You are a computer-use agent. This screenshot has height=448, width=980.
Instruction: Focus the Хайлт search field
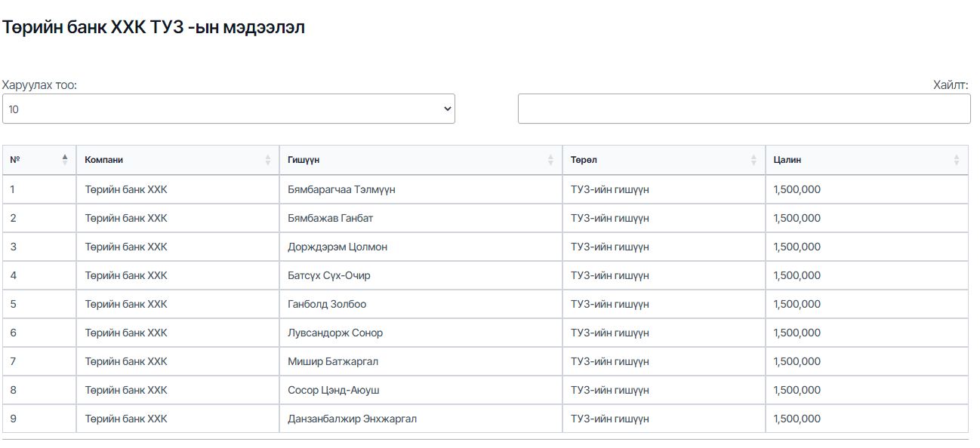pyautogui.click(x=744, y=109)
